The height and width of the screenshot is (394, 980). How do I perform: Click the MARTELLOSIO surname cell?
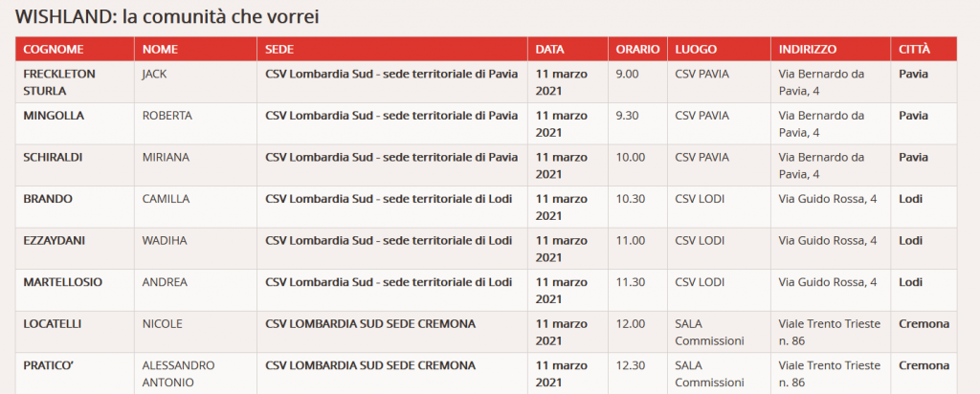click(62, 282)
